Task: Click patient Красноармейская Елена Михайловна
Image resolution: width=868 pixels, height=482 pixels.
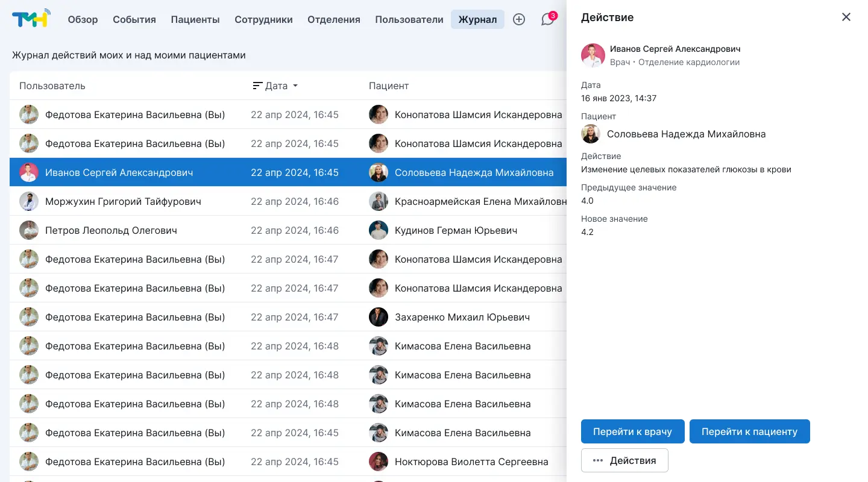Action: coord(480,201)
